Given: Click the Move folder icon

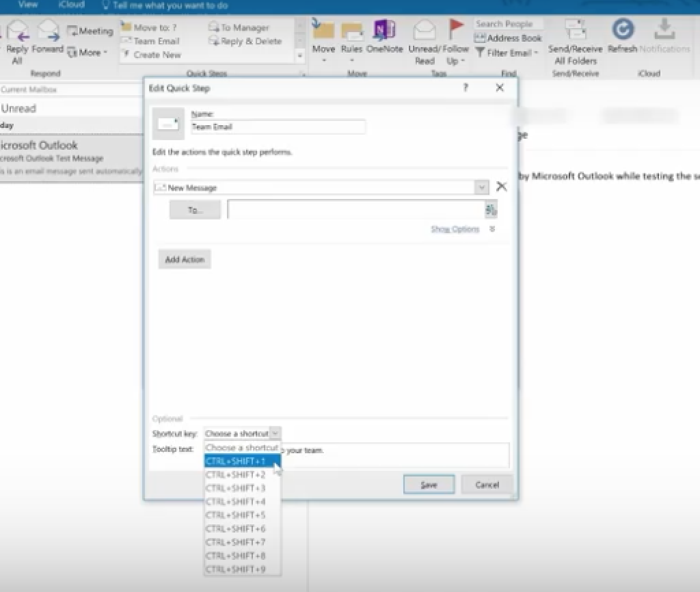Looking at the screenshot, I should point(323,31).
